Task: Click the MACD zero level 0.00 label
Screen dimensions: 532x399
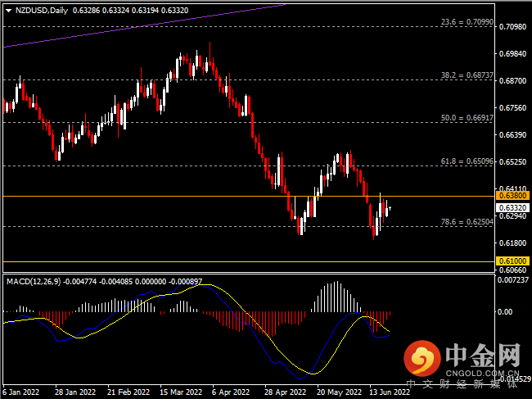Action: (506, 311)
